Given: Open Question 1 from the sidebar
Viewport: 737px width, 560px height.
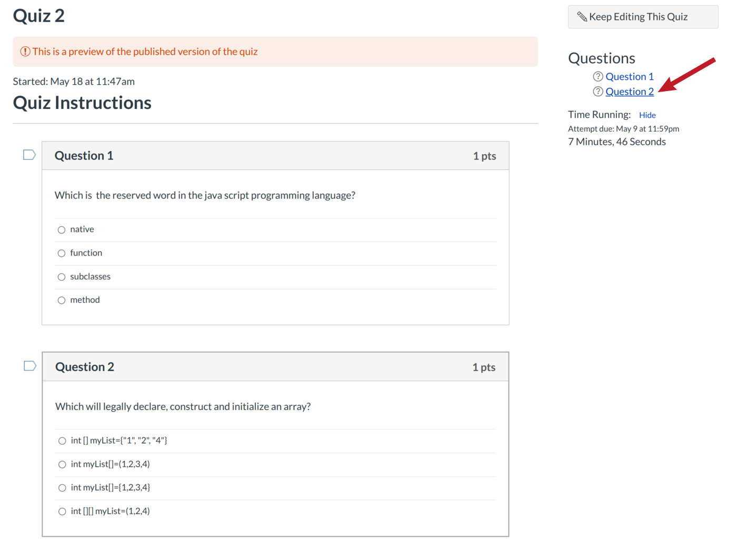Looking at the screenshot, I should (630, 76).
